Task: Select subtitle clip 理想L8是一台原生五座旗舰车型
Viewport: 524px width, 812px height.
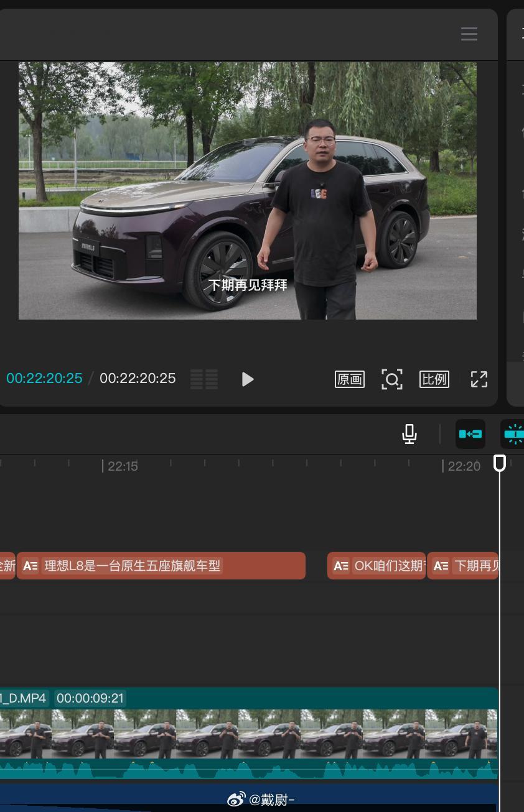Action: [x=161, y=566]
